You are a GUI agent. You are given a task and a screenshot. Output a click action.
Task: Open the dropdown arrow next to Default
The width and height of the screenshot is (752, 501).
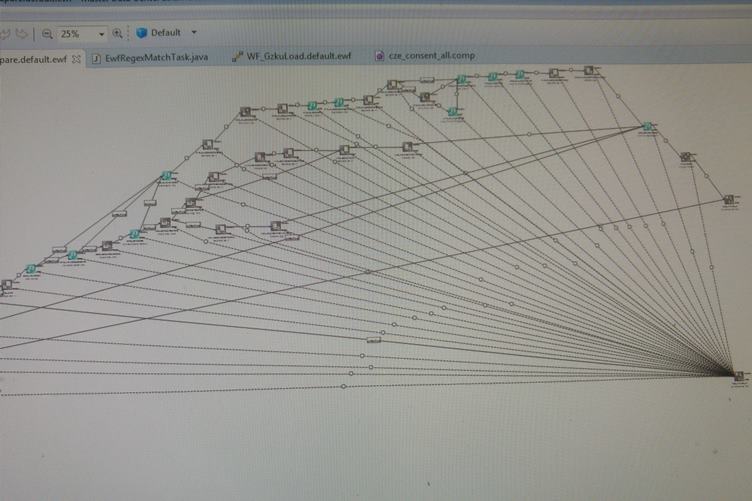[194, 32]
